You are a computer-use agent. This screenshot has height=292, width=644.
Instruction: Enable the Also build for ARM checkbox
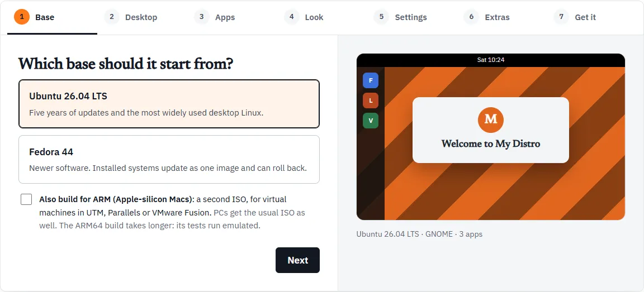(26, 199)
